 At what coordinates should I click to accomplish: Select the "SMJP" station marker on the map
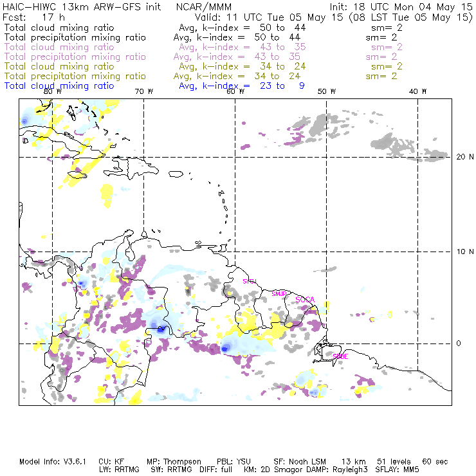[x=279, y=293]
